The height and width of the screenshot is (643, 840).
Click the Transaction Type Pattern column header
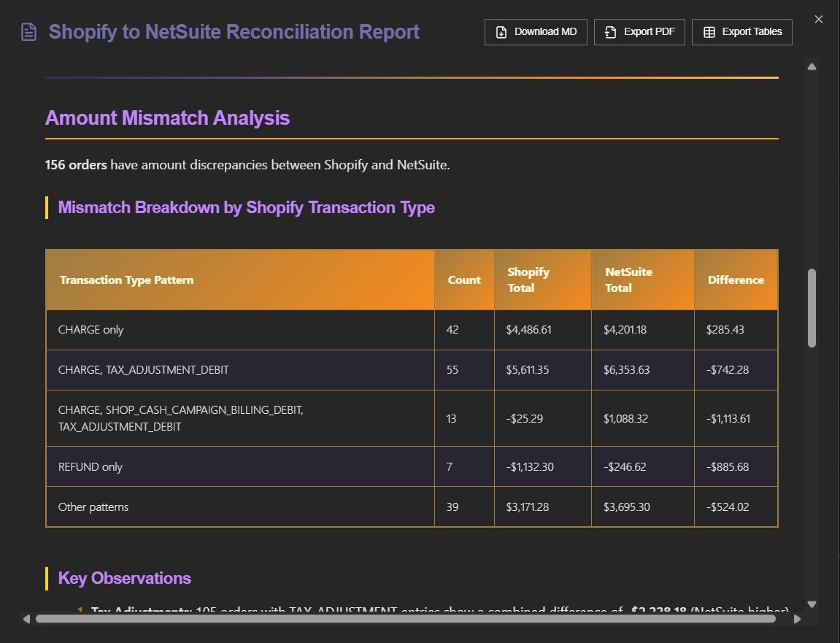click(x=126, y=280)
